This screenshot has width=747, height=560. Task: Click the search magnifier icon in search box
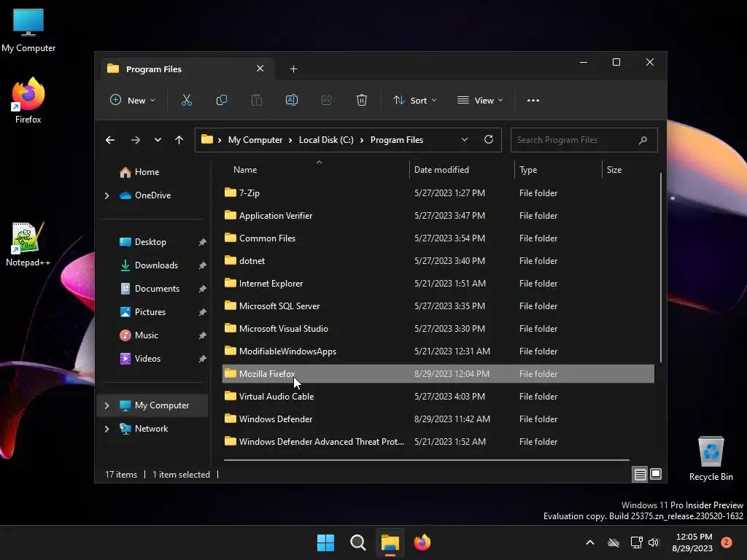tap(643, 140)
